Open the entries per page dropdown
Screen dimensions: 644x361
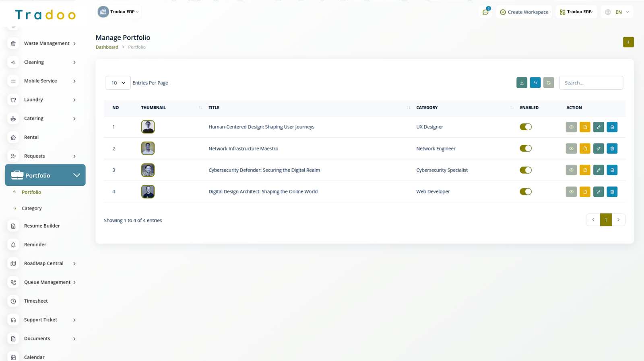click(118, 83)
